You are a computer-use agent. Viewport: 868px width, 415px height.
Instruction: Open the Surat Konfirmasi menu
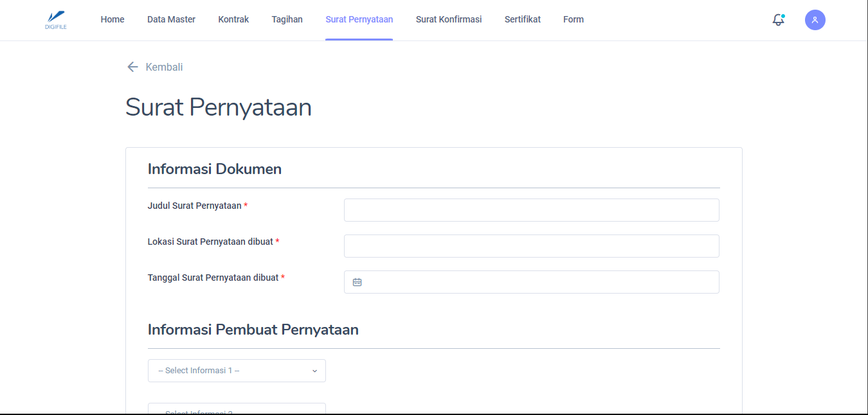click(x=449, y=19)
